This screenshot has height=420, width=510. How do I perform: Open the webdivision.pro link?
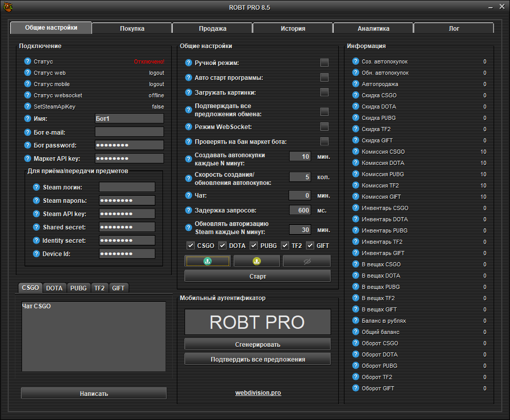(x=258, y=393)
